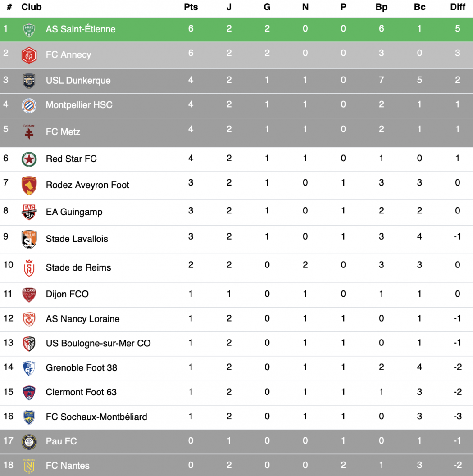This screenshot has height=476, width=473.
Task: Sort table by Pts column header
Action: (x=191, y=7)
